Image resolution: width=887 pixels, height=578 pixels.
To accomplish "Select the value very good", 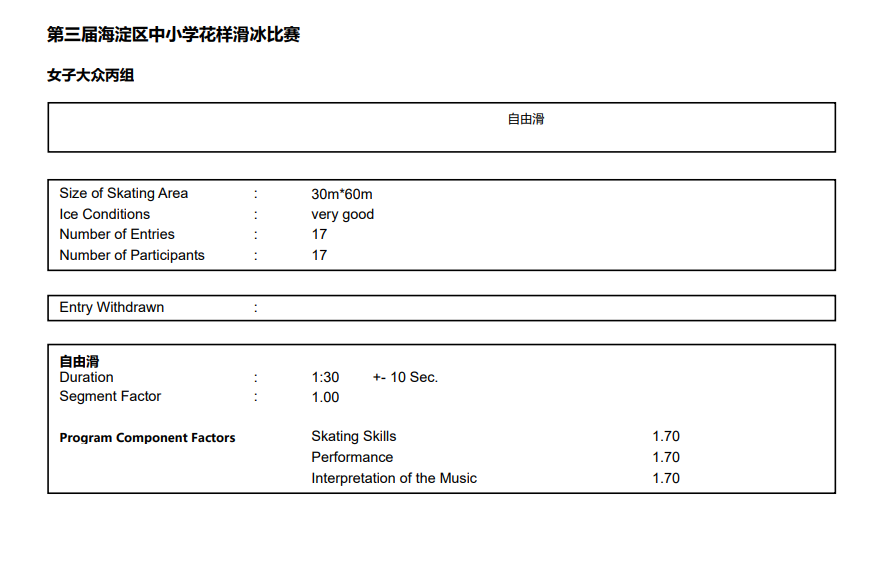I will point(342,214).
